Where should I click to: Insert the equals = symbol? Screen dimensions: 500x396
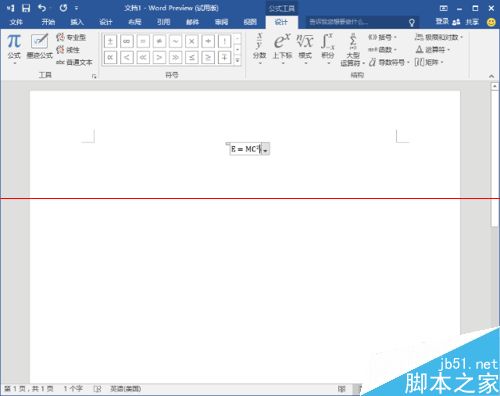143,41
